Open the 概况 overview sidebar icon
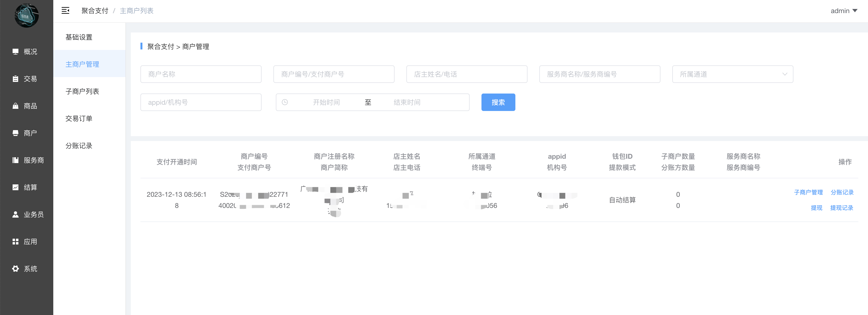The width and height of the screenshot is (868, 315). 15,52
